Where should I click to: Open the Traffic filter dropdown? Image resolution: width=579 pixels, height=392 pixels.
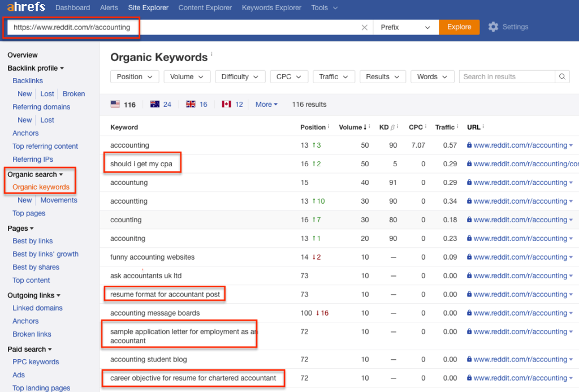334,77
